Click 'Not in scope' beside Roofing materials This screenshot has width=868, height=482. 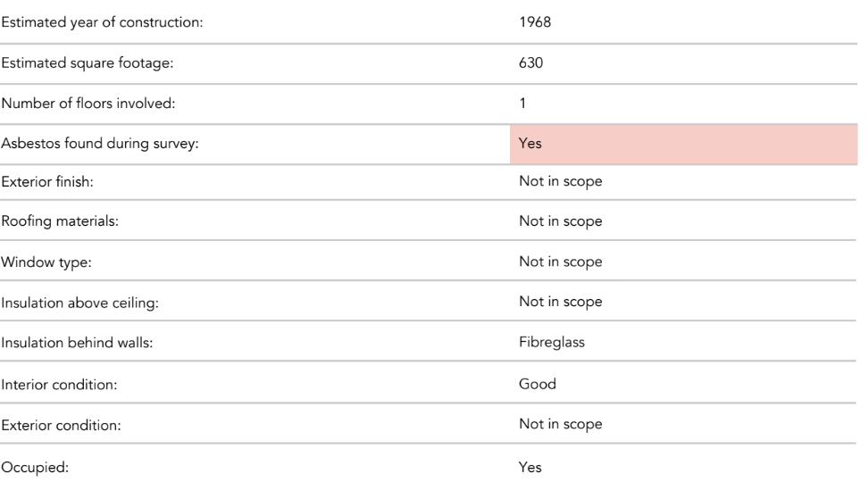pyautogui.click(x=560, y=221)
